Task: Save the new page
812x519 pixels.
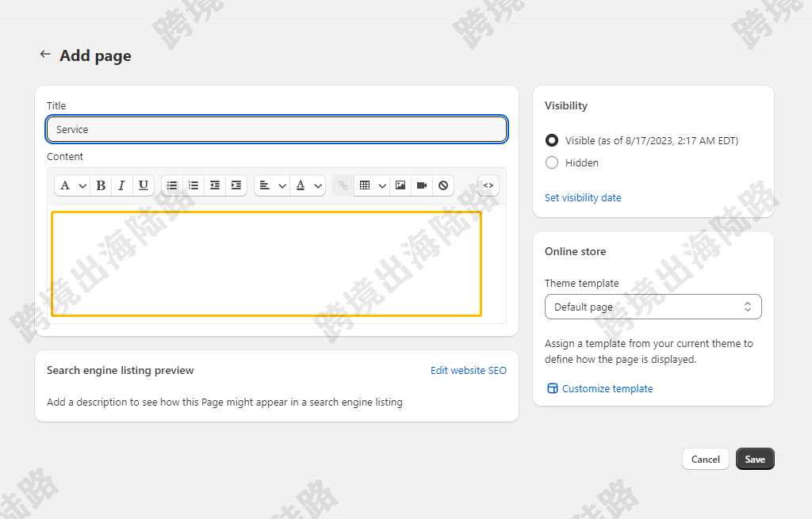Action: click(x=755, y=459)
